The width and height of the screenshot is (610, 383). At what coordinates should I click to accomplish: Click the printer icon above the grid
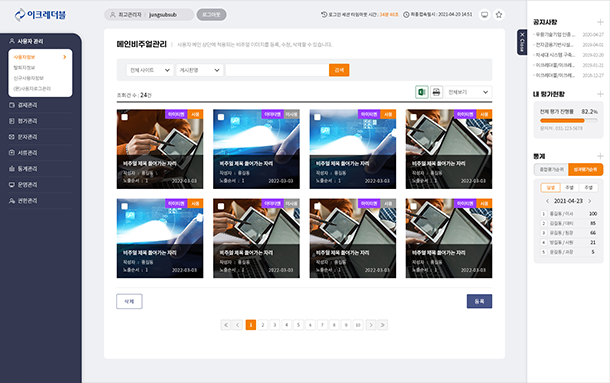436,92
